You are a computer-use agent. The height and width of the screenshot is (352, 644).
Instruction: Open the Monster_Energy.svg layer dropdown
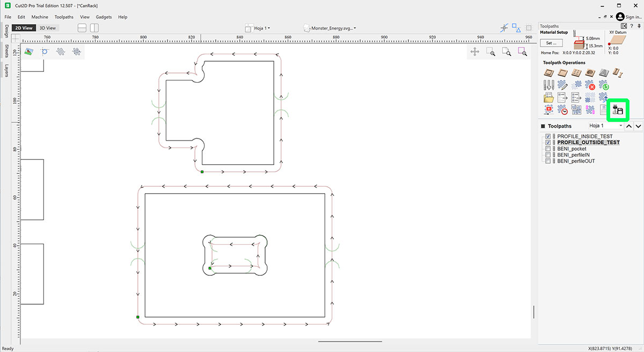[x=330, y=28]
